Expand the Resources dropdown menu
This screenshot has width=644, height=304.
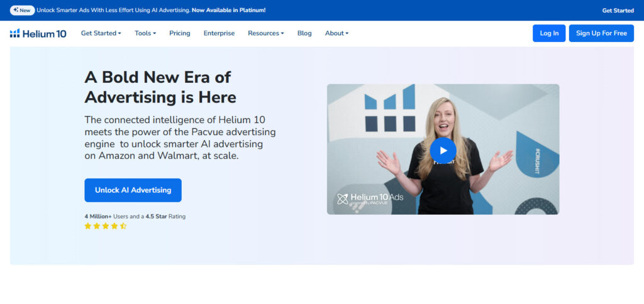tap(266, 33)
